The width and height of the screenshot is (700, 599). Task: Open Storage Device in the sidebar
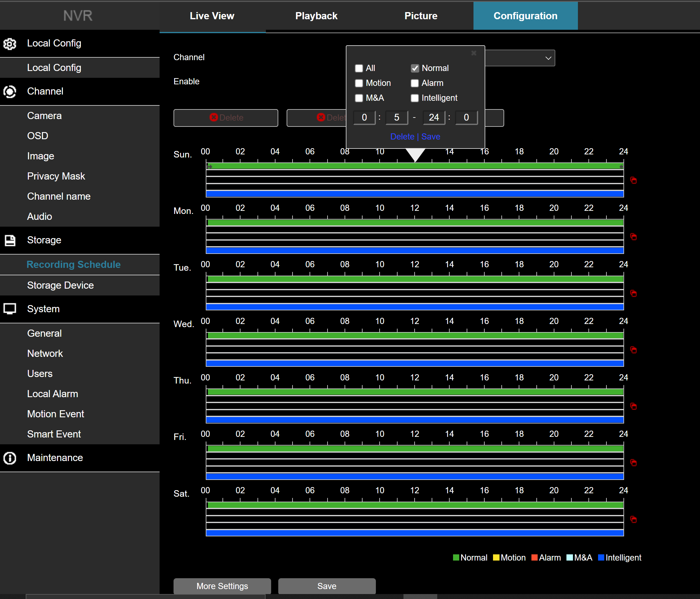(x=60, y=285)
